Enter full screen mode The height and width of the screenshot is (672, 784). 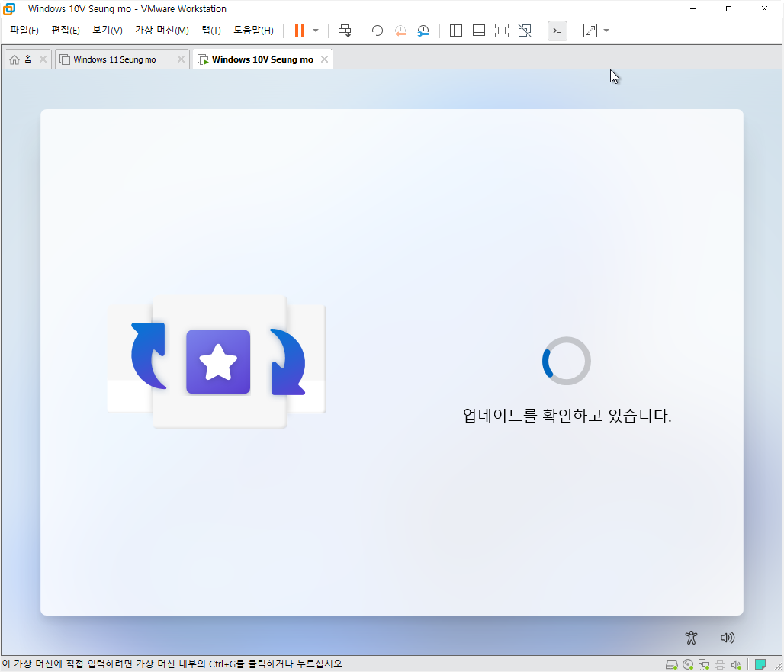point(502,31)
